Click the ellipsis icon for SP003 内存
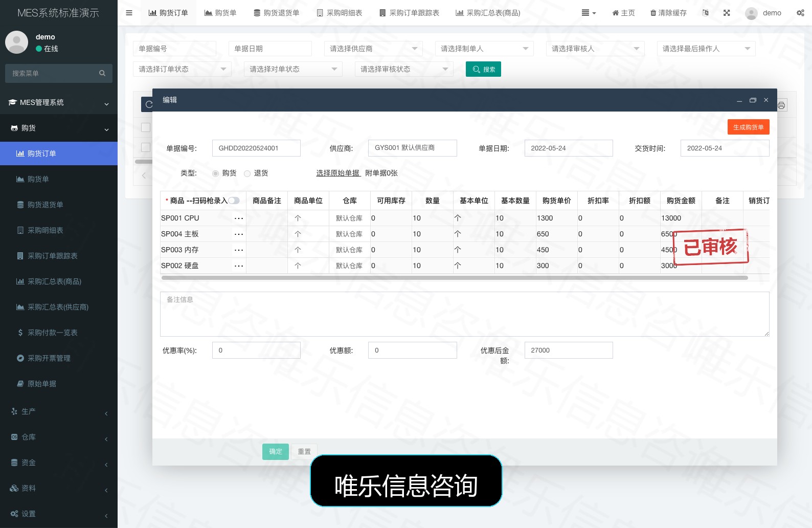Image resolution: width=812 pixels, height=528 pixels. click(239, 250)
